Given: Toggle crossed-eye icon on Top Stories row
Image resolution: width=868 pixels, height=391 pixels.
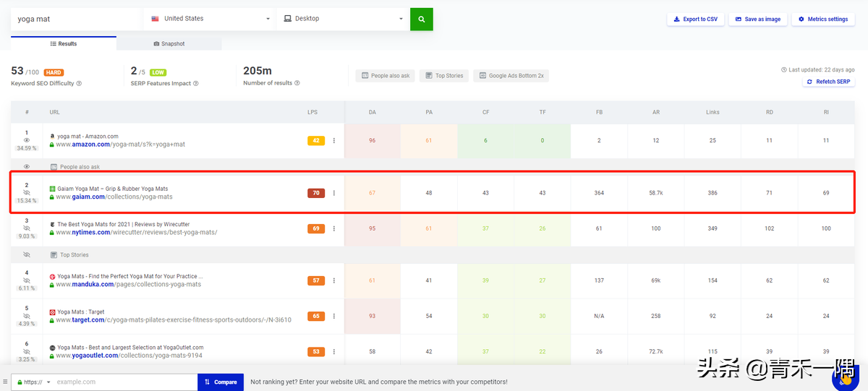Looking at the screenshot, I should (27, 255).
